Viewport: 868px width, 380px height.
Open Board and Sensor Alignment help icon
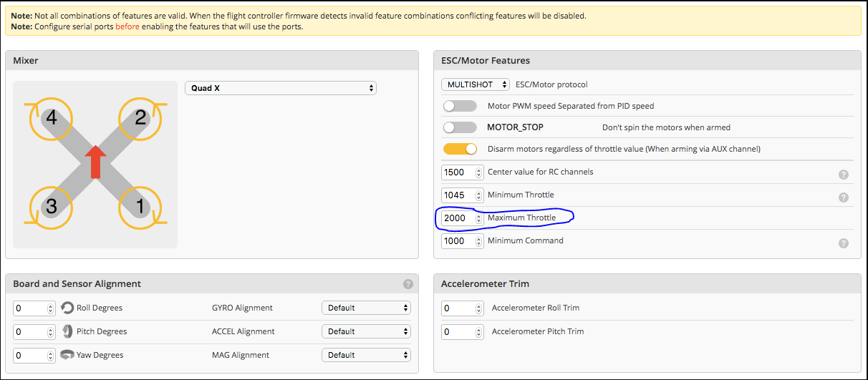408,284
